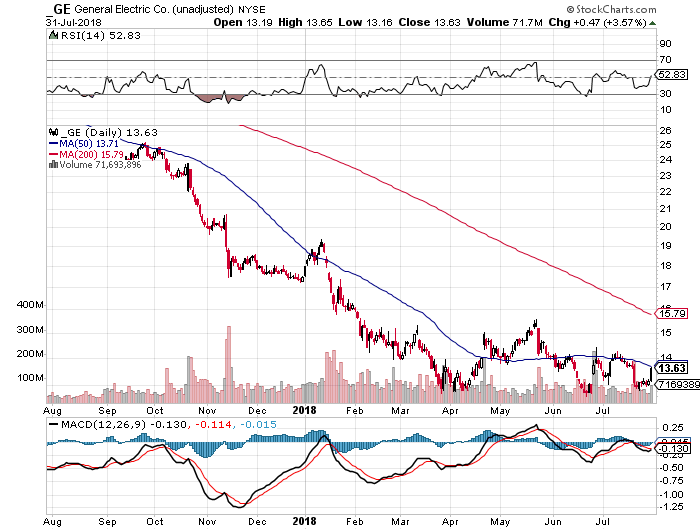This screenshot has width=700, height=530.
Task: Click the red line swatch before MA(200)
Action: point(53,154)
